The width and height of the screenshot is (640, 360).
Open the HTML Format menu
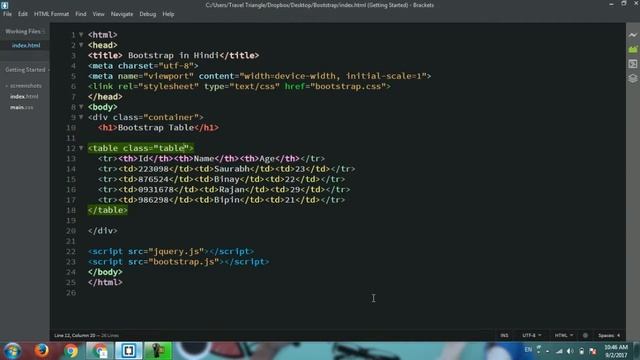point(51,14)
